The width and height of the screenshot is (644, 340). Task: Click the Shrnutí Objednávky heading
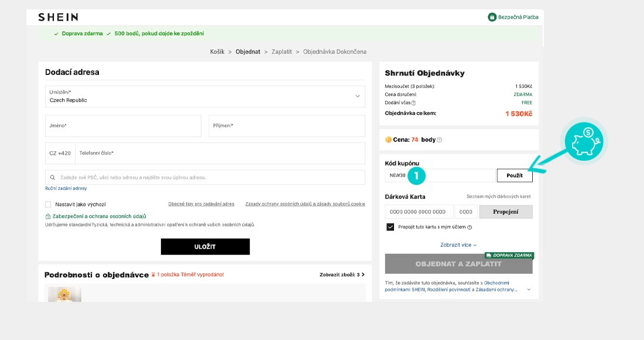click(x=424, y=73)
